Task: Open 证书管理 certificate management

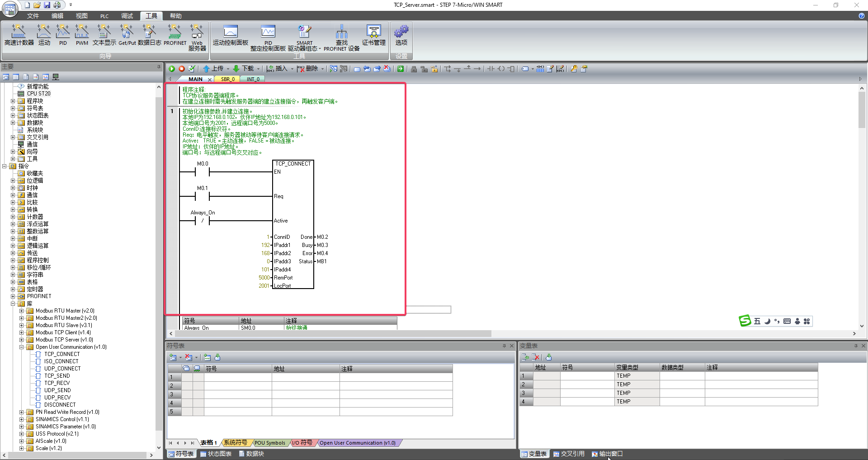Action: pos(374,35)
